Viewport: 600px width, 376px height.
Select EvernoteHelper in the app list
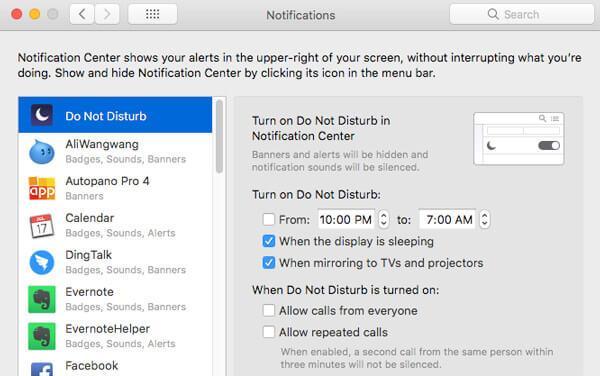pyautogui.click(x=115, y=336)
